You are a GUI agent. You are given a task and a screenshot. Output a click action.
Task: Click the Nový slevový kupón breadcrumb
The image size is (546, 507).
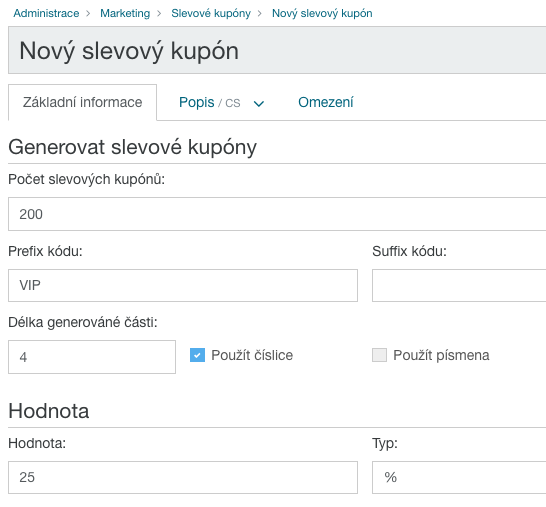322,13
